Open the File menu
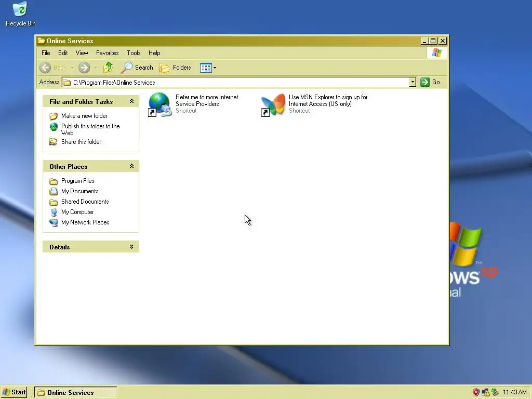Viewport: 532px width, 399px height. (x=46, y=53)
